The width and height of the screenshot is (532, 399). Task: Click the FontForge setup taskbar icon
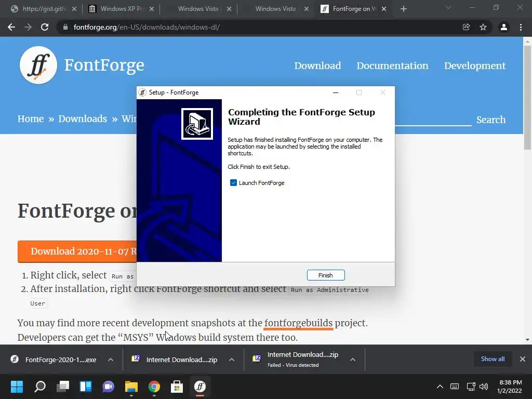[200, 387]
